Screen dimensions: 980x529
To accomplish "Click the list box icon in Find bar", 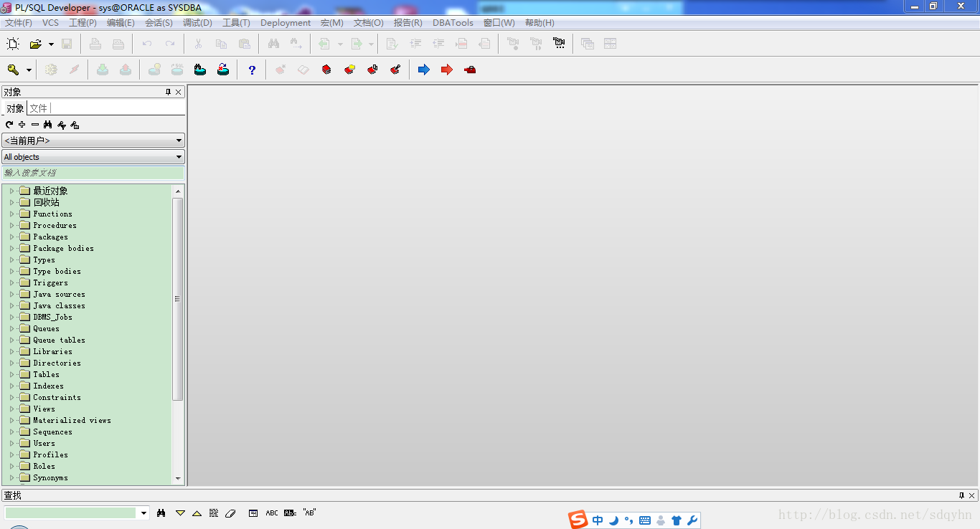I will (253, 513).
